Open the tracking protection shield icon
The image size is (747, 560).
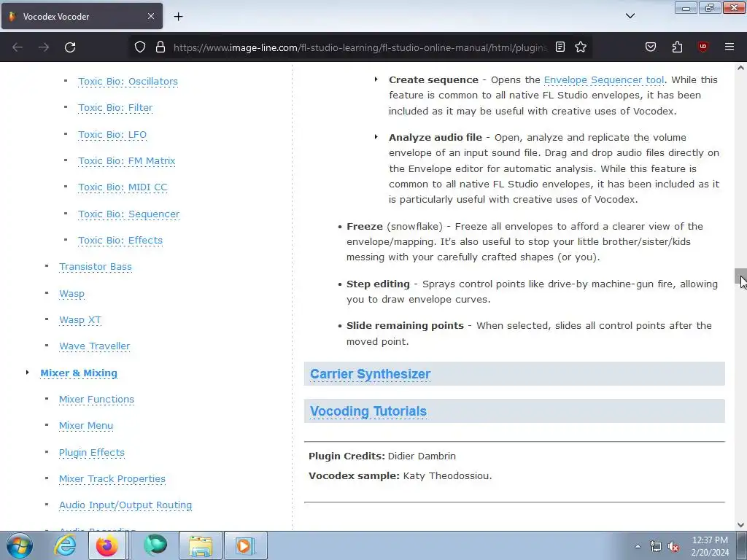click(x=139, y=47)
